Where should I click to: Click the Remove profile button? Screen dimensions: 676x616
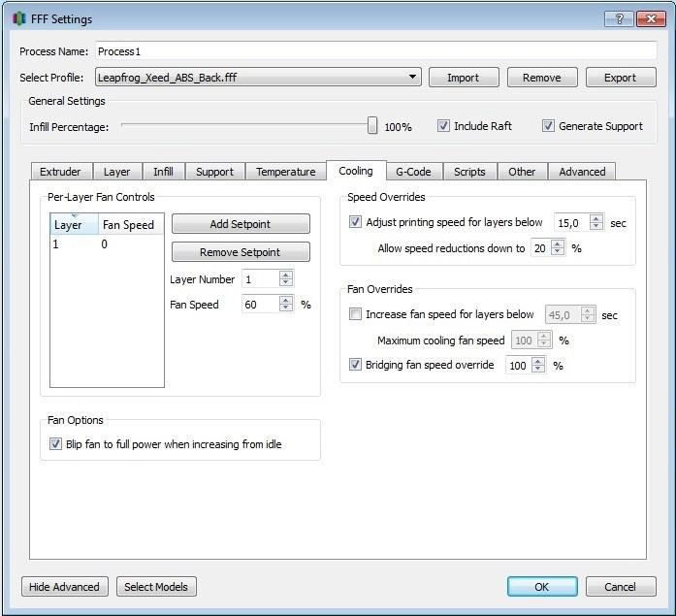coord(542,78)
